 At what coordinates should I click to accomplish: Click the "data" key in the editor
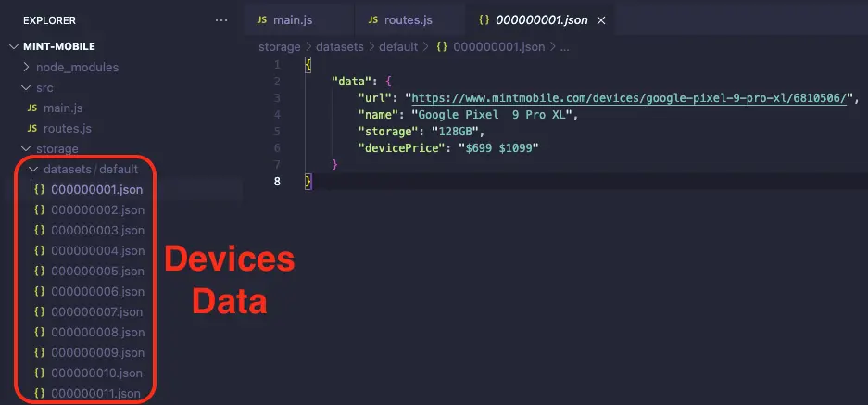pyautogui.click(x=350, y=82)
